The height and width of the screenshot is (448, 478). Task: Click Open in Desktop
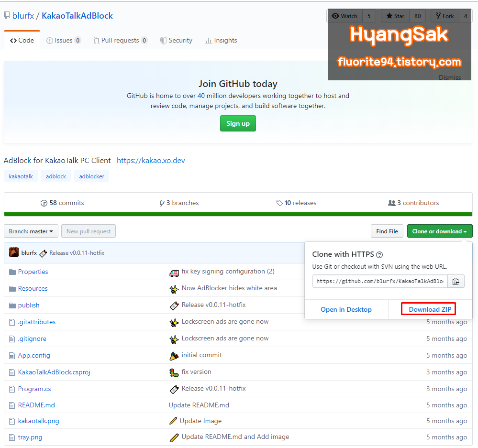click(x=346, y=309)
